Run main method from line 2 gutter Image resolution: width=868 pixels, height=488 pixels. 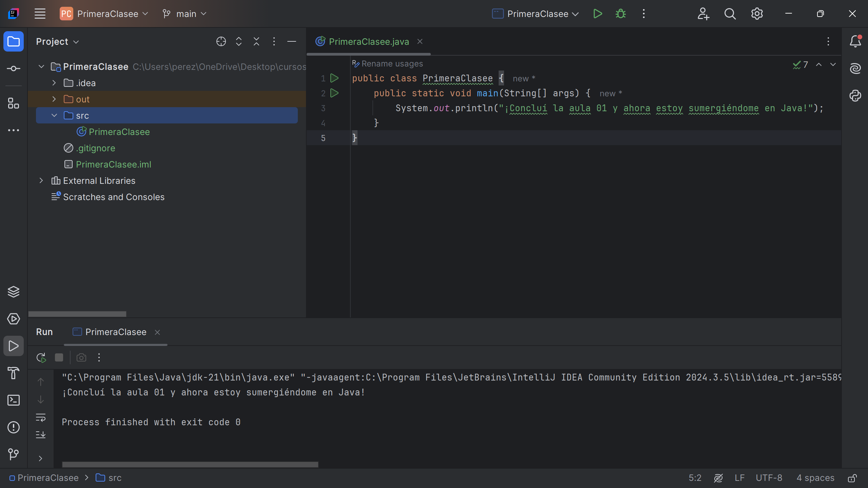tap(334, 93)
